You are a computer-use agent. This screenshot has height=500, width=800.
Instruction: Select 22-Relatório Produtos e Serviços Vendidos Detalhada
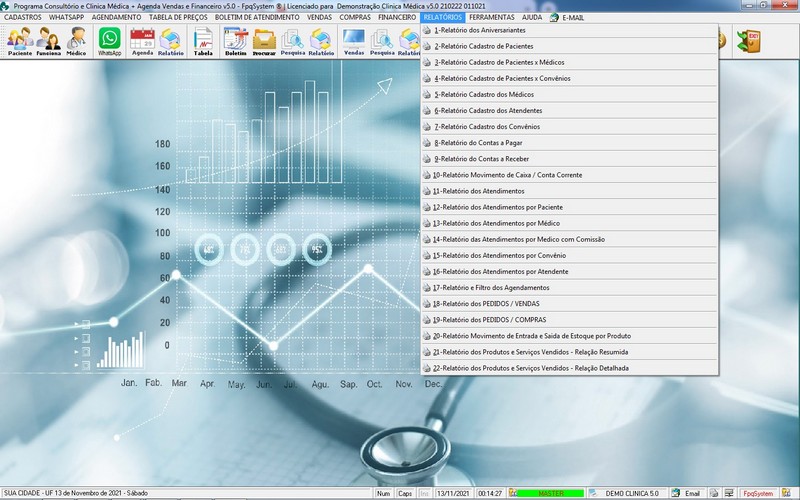569,368
